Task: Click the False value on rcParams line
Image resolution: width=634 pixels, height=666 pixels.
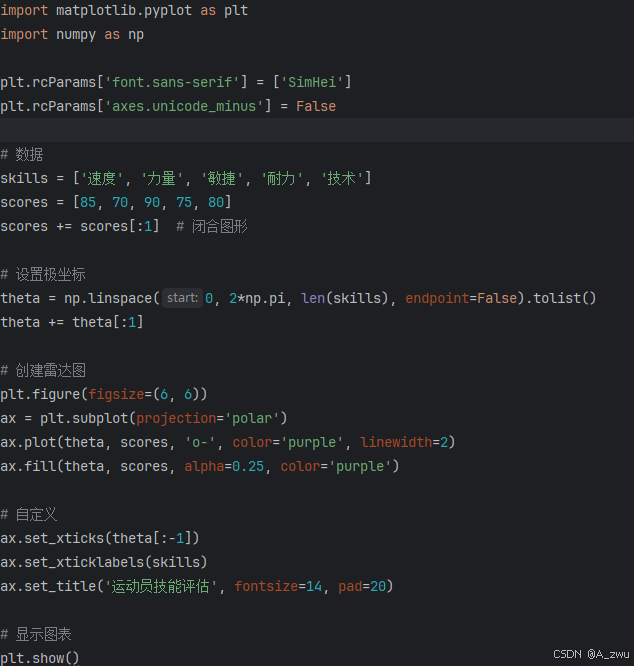Action: [316, 106]
